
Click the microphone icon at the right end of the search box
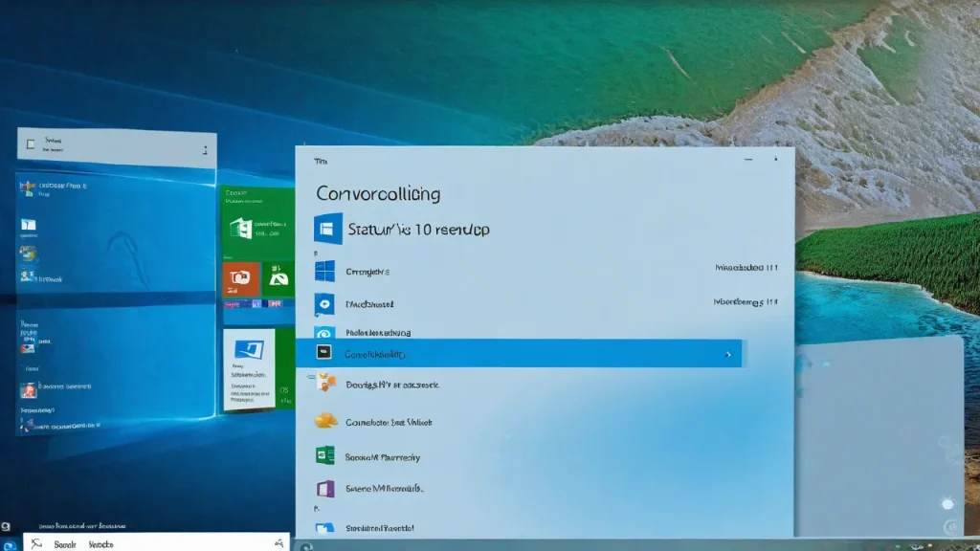278,543
